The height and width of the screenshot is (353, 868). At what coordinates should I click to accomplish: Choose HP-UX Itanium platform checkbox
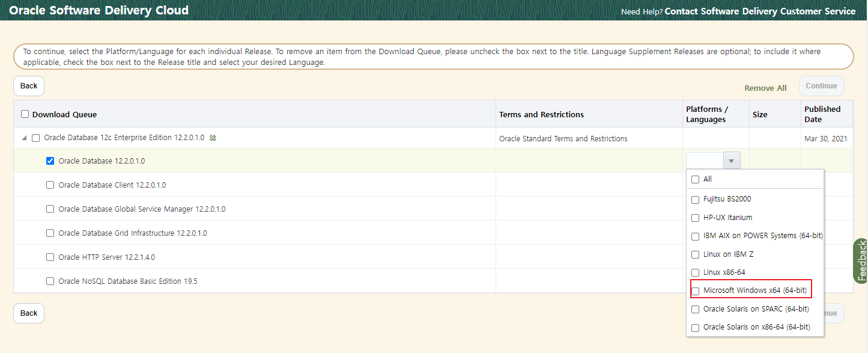pos(696,218)
